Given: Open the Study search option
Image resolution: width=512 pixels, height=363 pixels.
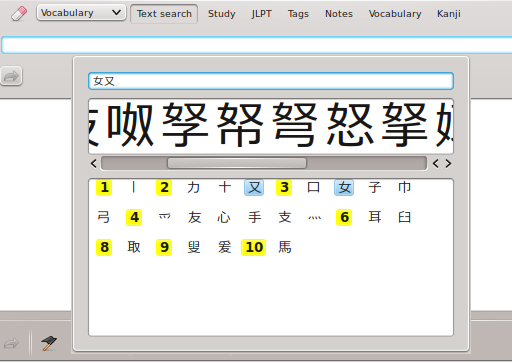Looking at the screenshot, I should [222, 14].
